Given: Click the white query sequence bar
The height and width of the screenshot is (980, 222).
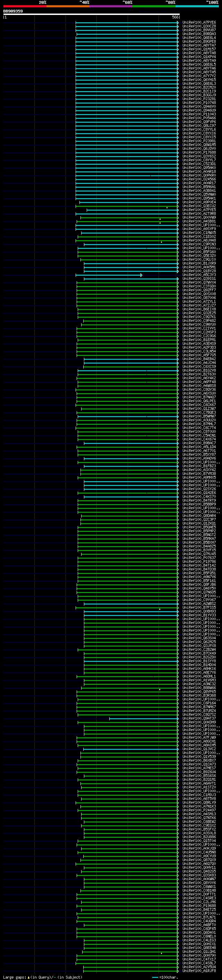Looking at the screenshot, I should [91, 14].
